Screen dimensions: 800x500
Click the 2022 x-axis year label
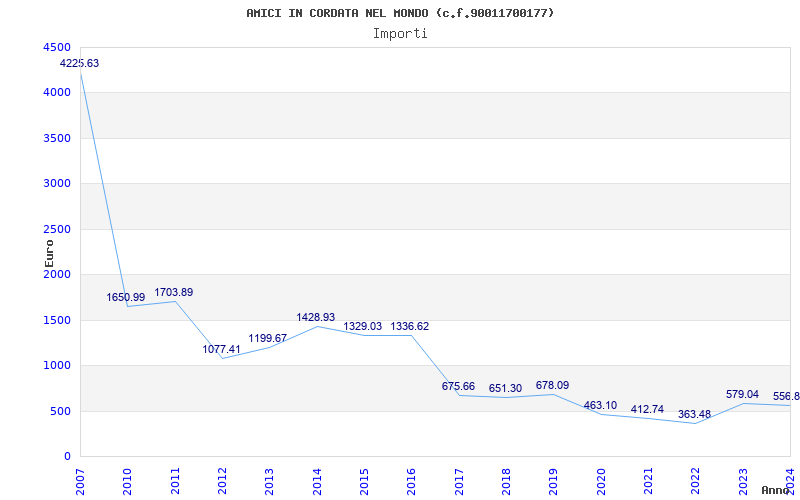pos(696,482)
